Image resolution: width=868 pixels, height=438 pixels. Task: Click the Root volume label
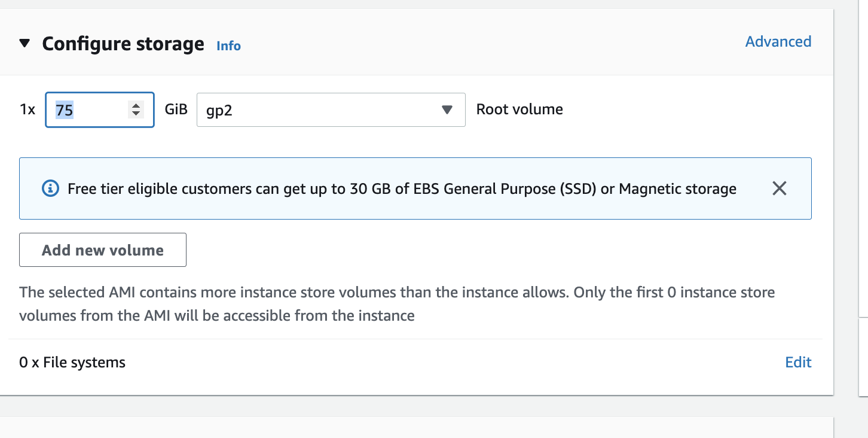[519, 109]
